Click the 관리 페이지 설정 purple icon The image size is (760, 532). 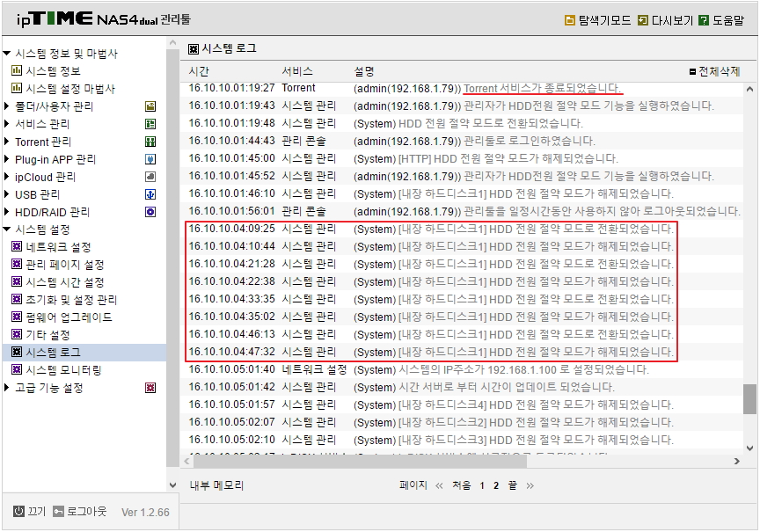click(17, 265)
